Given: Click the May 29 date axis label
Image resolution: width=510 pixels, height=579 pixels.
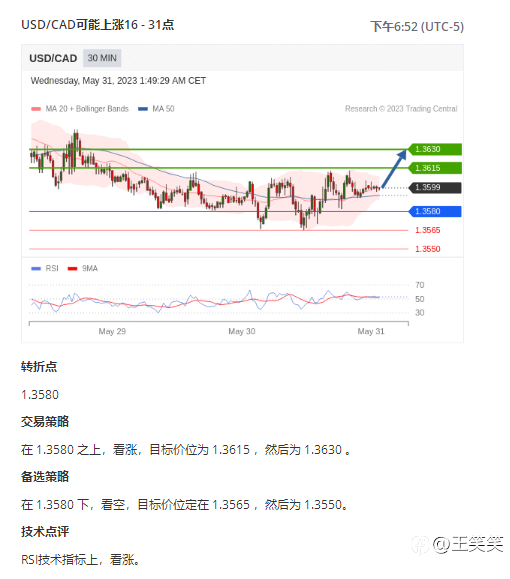Looking at the screenshot, I should (x=112, y=331).
